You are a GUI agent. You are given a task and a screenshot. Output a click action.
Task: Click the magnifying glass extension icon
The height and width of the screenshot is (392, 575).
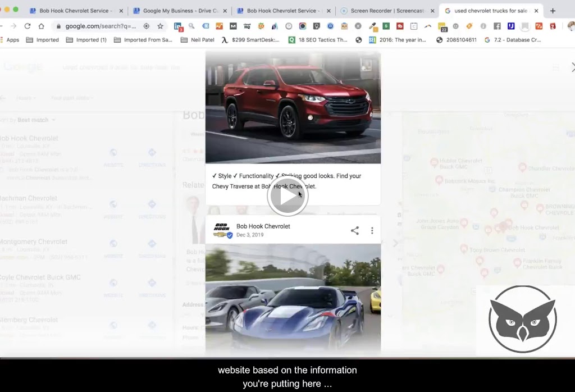[191, 26]
